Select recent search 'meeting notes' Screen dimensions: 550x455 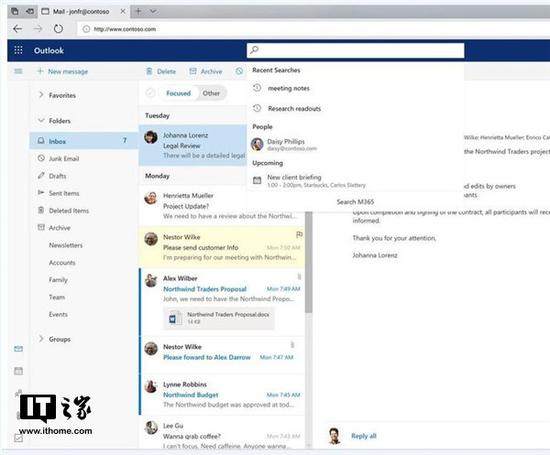(355, 88)
